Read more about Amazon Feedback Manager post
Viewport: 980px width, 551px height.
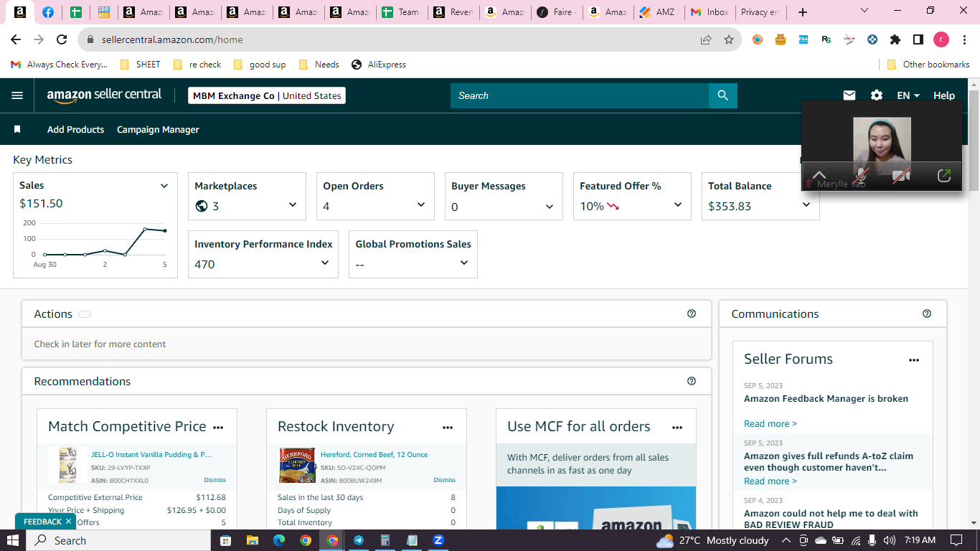[x=771, y=423]
